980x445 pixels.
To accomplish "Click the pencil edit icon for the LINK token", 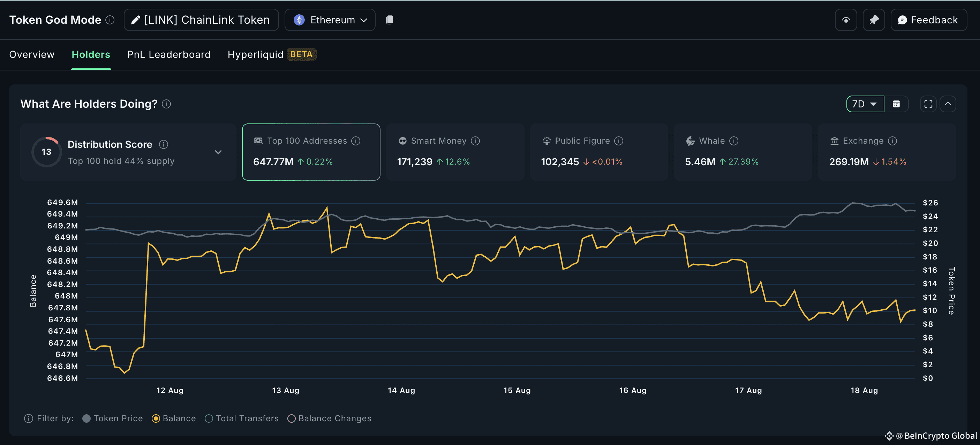I will coord(135,20).
